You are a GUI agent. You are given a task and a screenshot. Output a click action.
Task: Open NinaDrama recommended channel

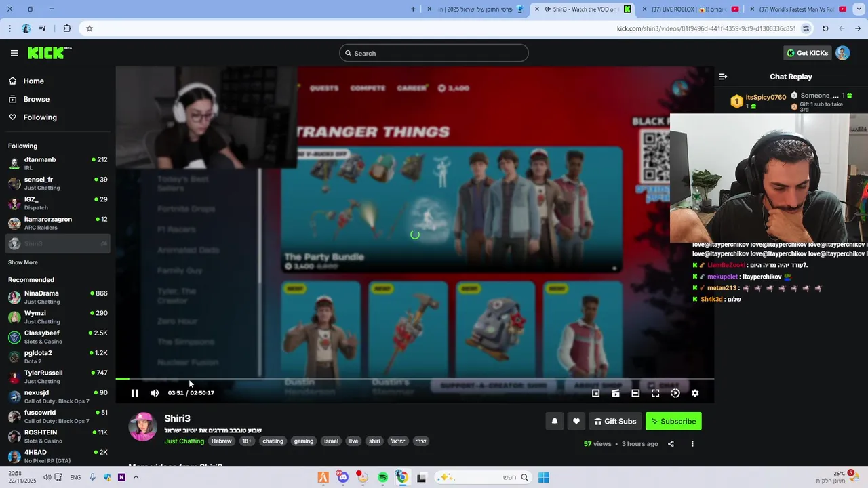tap(58, 297)
